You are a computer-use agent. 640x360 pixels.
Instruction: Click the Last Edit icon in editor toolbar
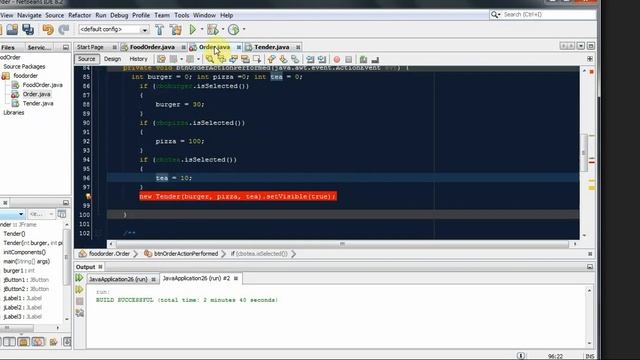tap(161, 59)
